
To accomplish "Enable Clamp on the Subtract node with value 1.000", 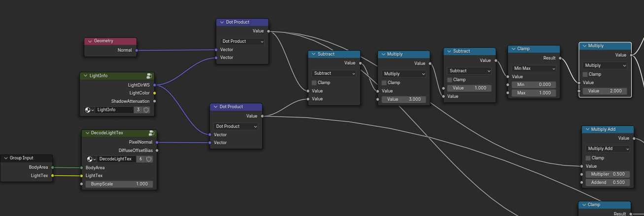I will point(450,80).
